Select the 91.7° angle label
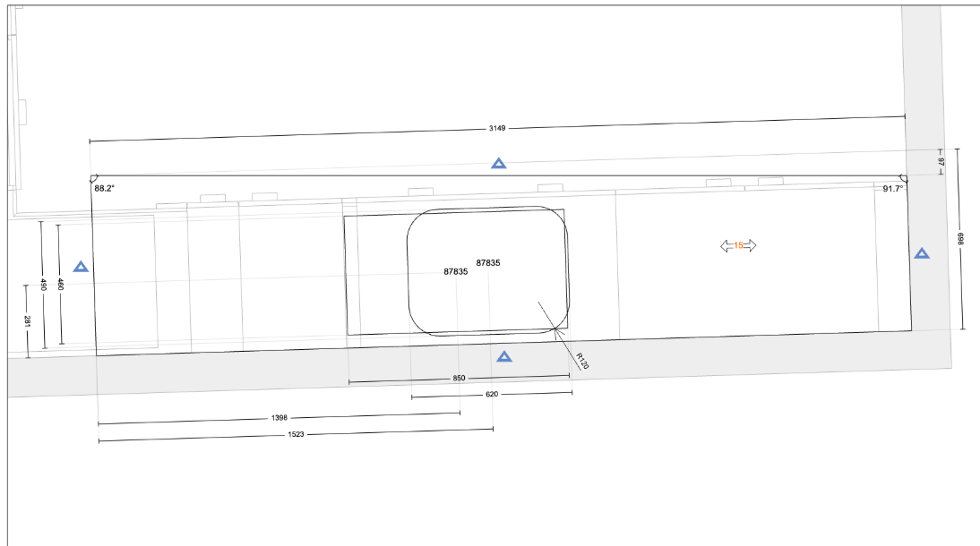The width and height of the screenshot is (980, 546). (x=892, y=190)
